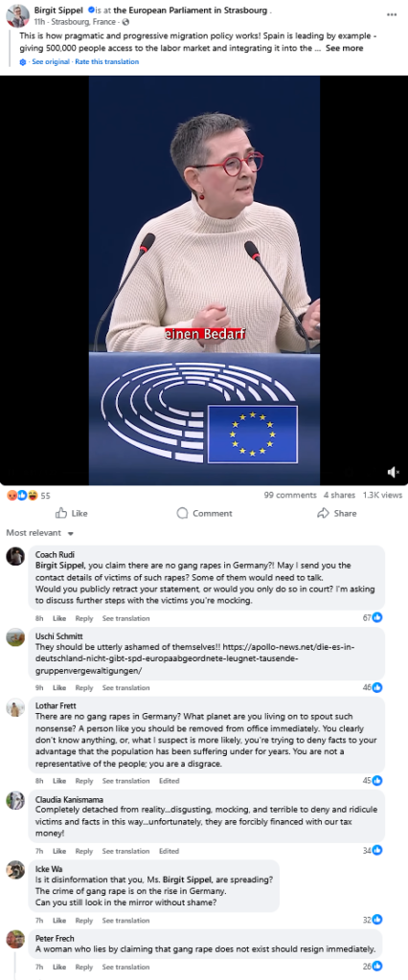Open the post reaction emoji summary
Image resolution: width=408 pixels, height=980 pixels.
coord(28,495)
